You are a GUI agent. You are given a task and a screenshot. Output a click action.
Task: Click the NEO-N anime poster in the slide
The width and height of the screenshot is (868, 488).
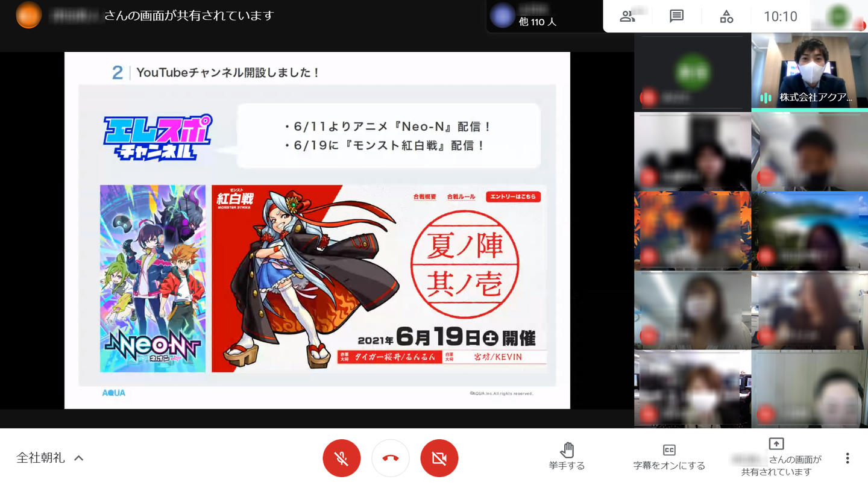click(153, 278)
